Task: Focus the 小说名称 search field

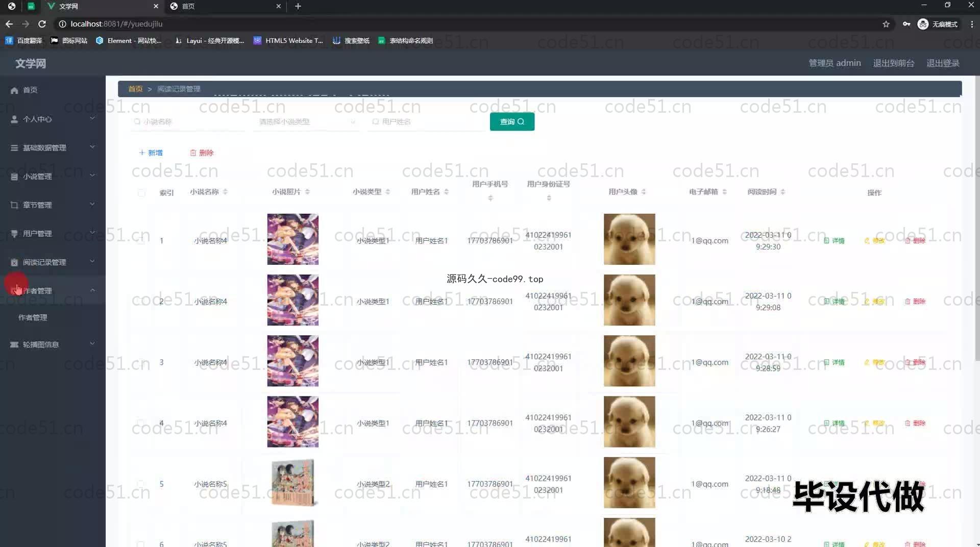Action: pos(188,121)
